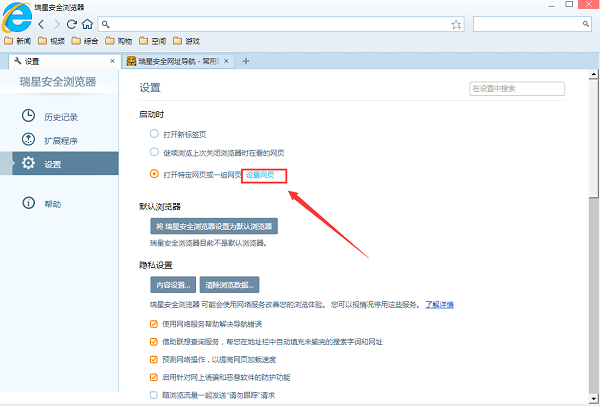
Task: Click the 在设置中搜索 search field
Action: pyautogui.click(x=517, y=88)
